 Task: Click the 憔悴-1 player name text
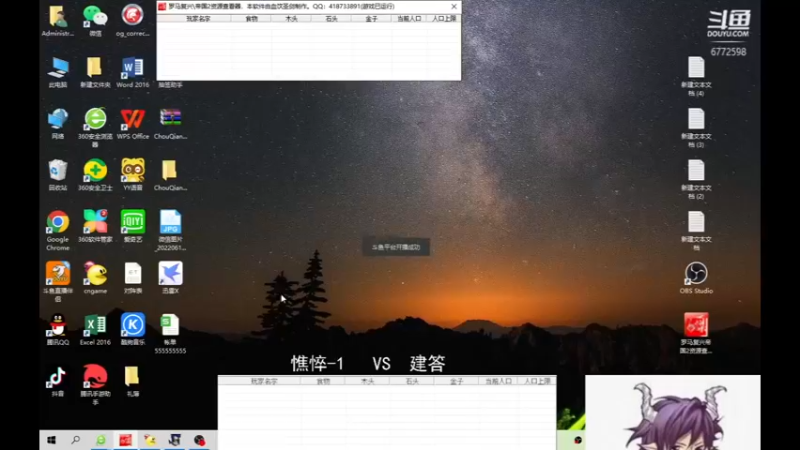click(x=317, y=363)
